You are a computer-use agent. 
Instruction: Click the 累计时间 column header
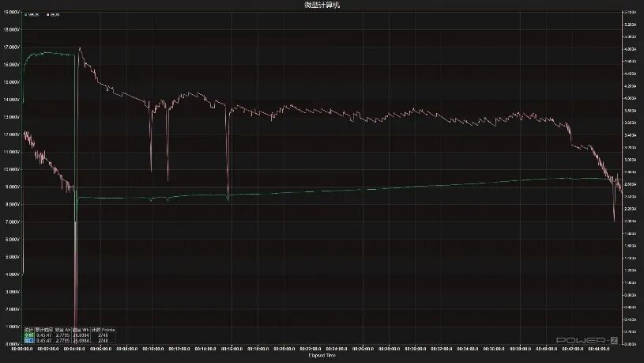pos(43,330)
